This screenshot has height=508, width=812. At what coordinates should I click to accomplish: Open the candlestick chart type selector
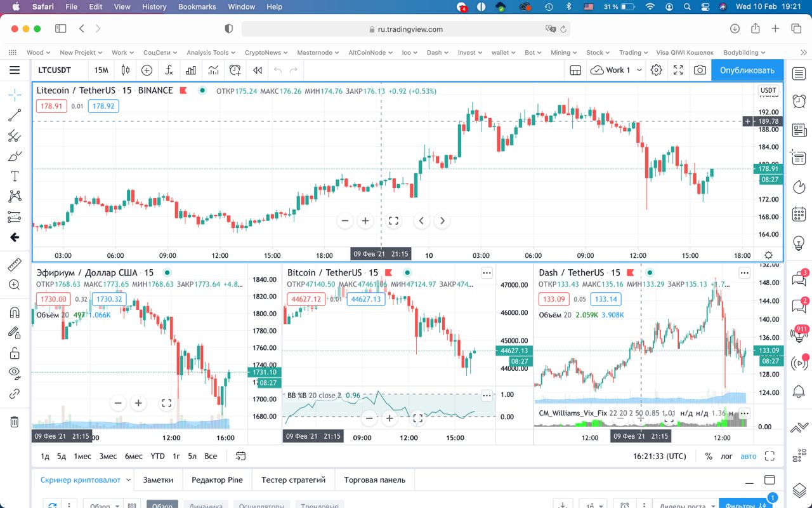point(126,70)
